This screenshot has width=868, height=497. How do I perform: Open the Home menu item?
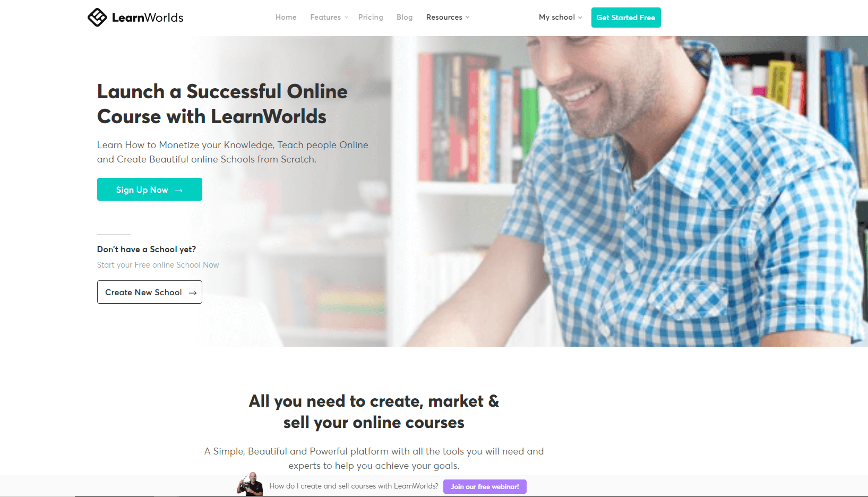286,18
